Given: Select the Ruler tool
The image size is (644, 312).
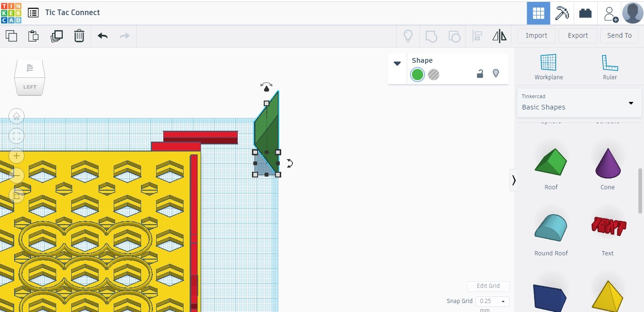Looking at the screenshot, I should (610, 67).
